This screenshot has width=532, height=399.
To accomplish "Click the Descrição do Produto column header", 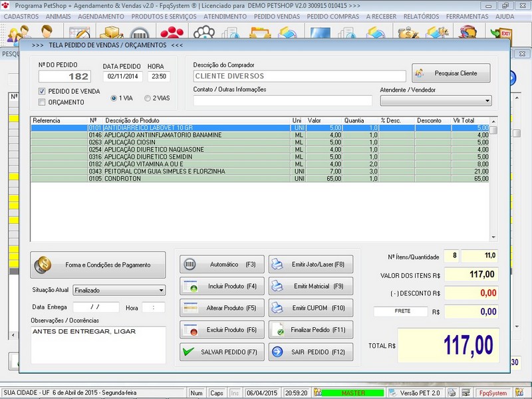I will pyautogui.click(x=197, y=120).
